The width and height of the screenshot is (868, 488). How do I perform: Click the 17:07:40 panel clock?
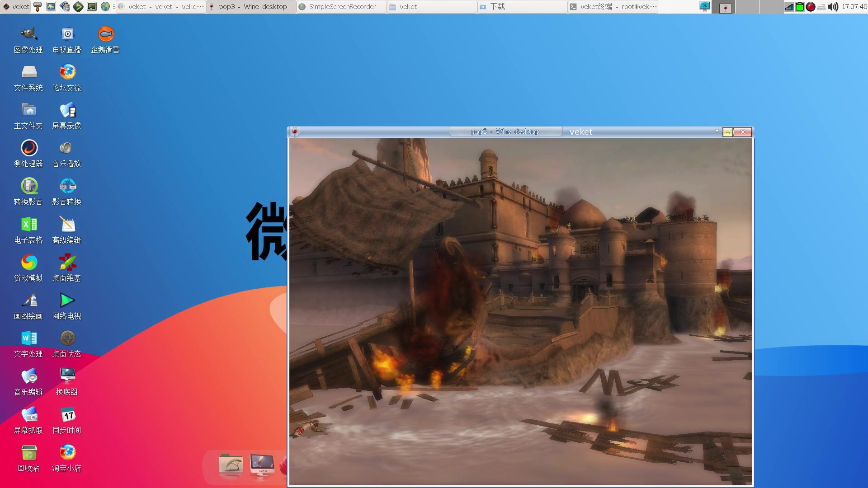click(854, 7)
